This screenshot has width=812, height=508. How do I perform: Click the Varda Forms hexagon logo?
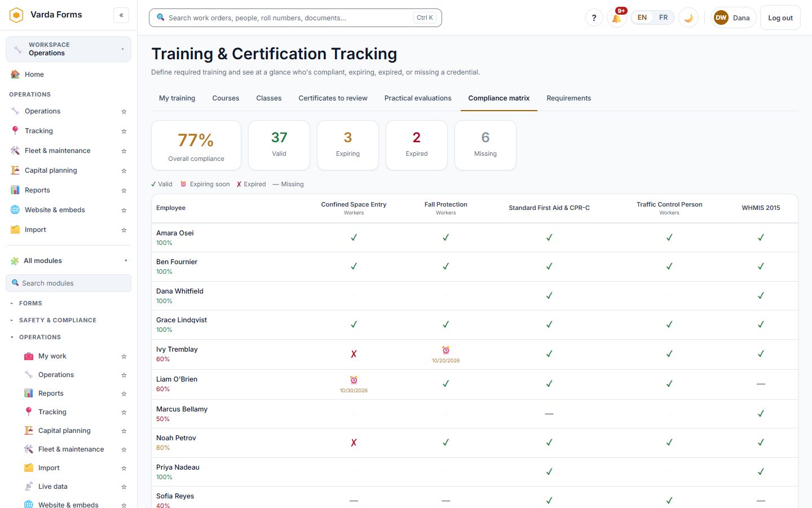tap(16, 15)
